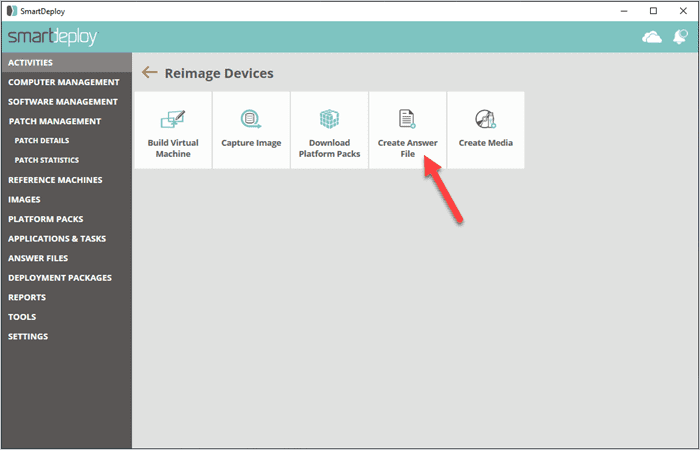Open Settings in the sidebar

click(x=67, y=337)
